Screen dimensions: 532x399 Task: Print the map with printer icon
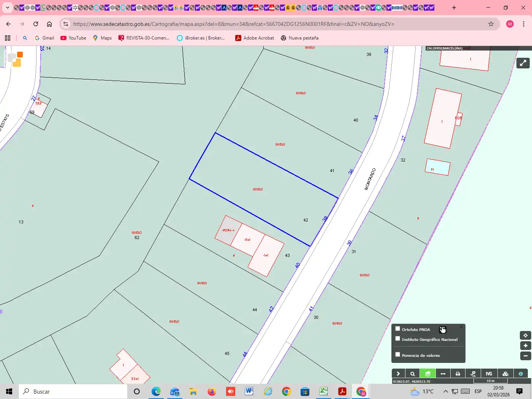(458, 374)
